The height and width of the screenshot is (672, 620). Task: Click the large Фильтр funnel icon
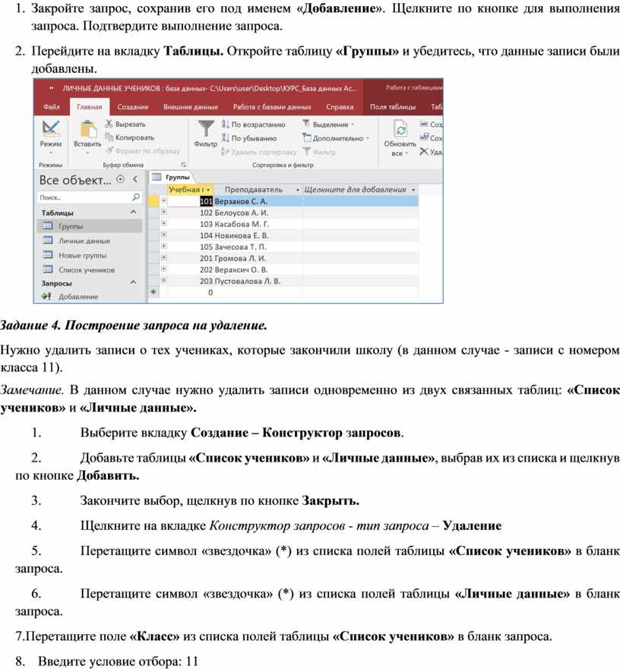[206, 128]
